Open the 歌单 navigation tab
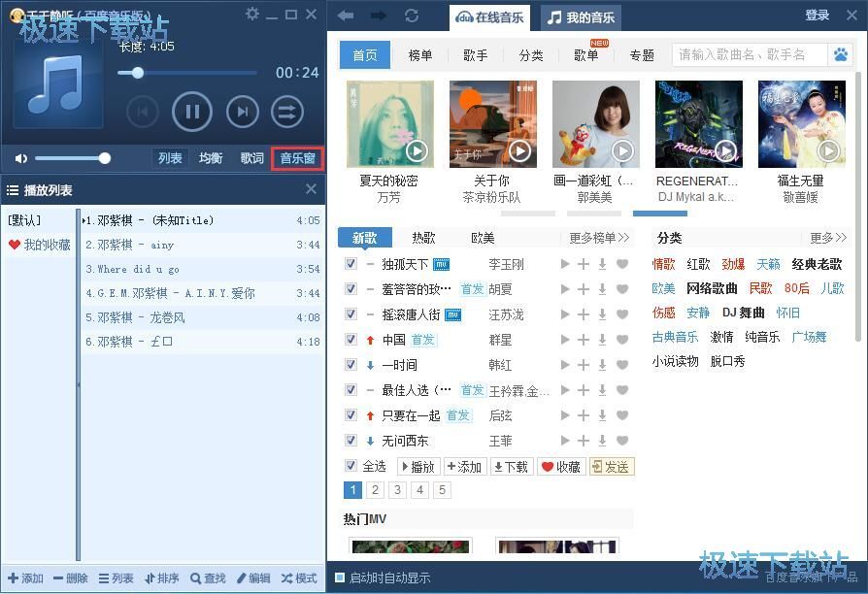Screen dimensions: 868x594 586,54
